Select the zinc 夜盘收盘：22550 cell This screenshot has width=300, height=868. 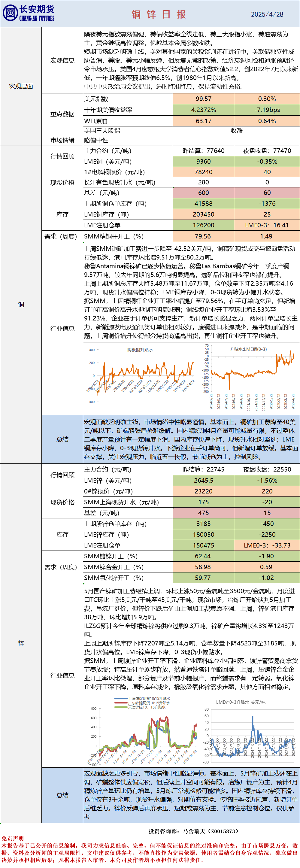267,469
